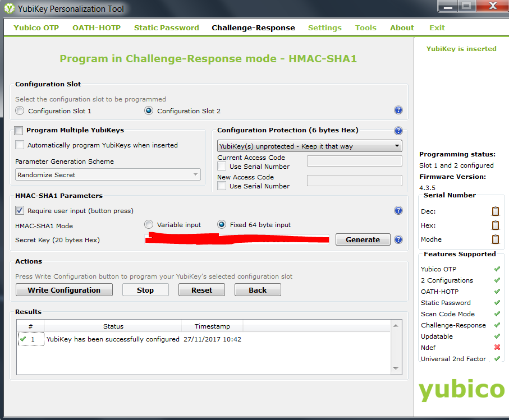Click Exit in the top menu
Viewport: 509px width, 420px height.
(437, 27)
